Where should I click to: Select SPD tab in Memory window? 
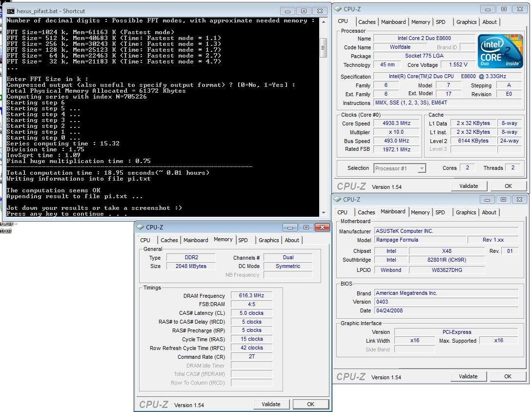pos(243,240)
